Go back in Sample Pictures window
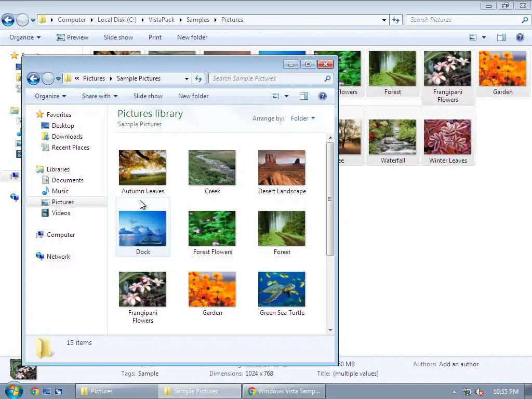Image resolution: width=532 pixels, height=399 pixels. (33, 79)
